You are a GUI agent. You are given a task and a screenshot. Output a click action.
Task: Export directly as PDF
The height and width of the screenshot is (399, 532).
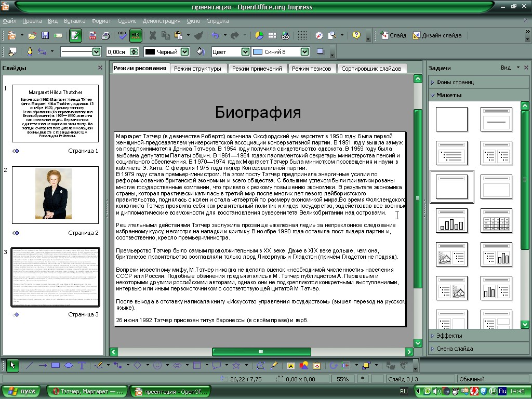click(x=92, y=35)
